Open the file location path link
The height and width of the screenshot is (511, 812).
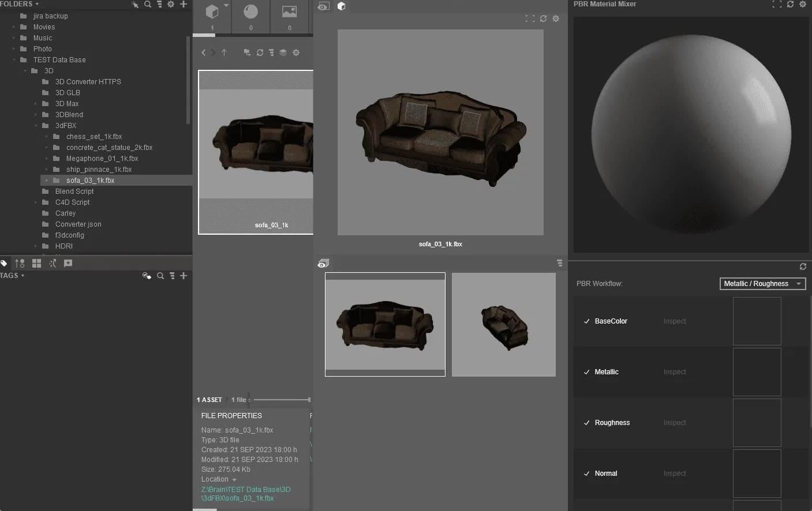(245, 494)
